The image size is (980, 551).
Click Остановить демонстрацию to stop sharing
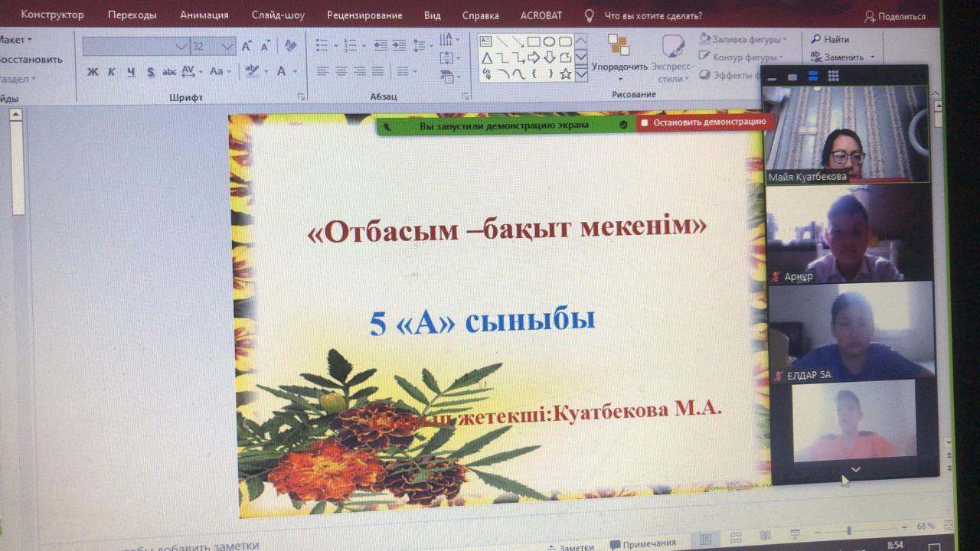click(703, 122)
